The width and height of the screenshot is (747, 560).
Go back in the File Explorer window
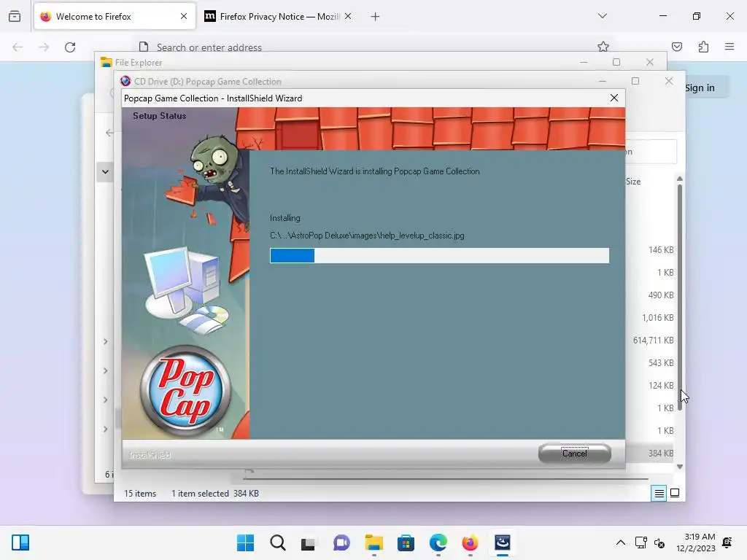tap(109, 133)
